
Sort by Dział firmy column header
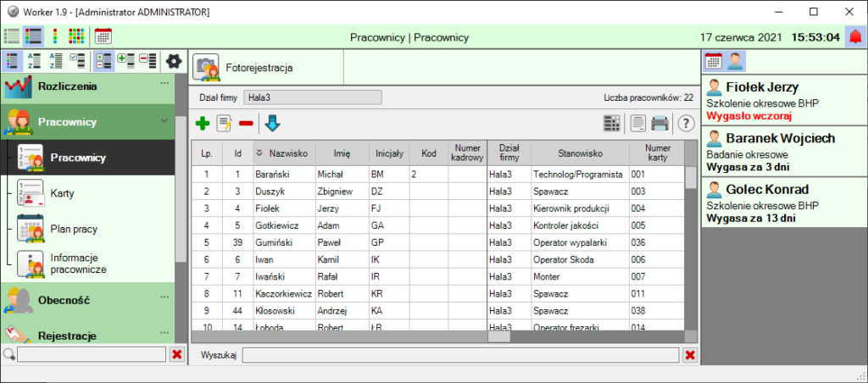click(x=509, y=153)
